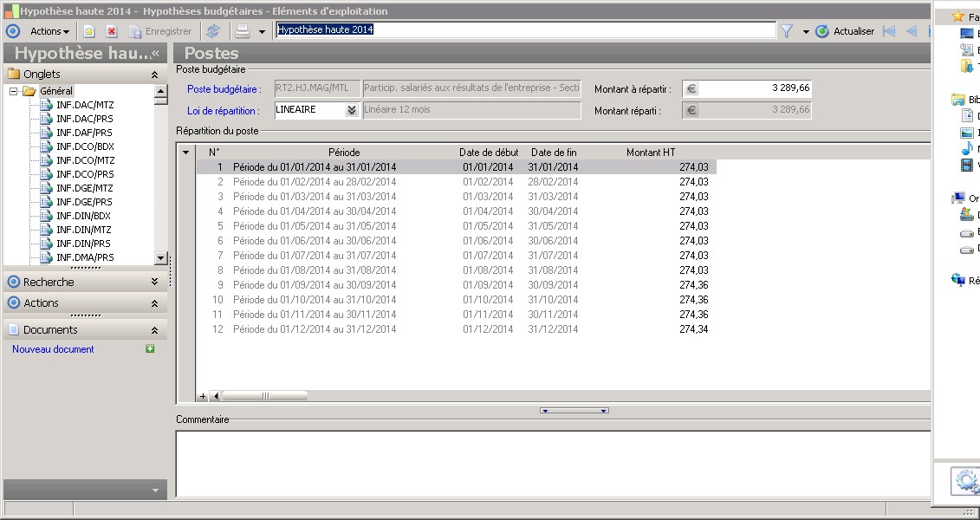Image resolution: width=980 pixels, height=520 pixels.
Task: Open the print options dropdown arrow
Action: pos(262,32)
